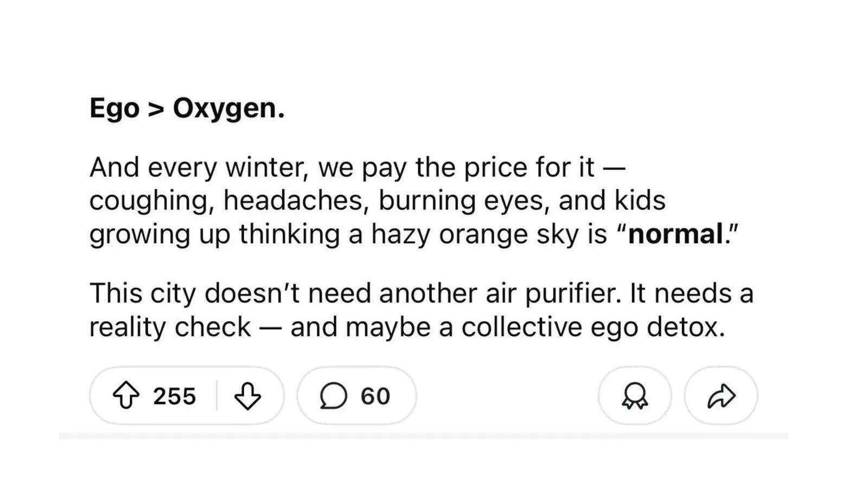Downvote the post with the down arrow
The image size is (868, 488).
(247, 396)
